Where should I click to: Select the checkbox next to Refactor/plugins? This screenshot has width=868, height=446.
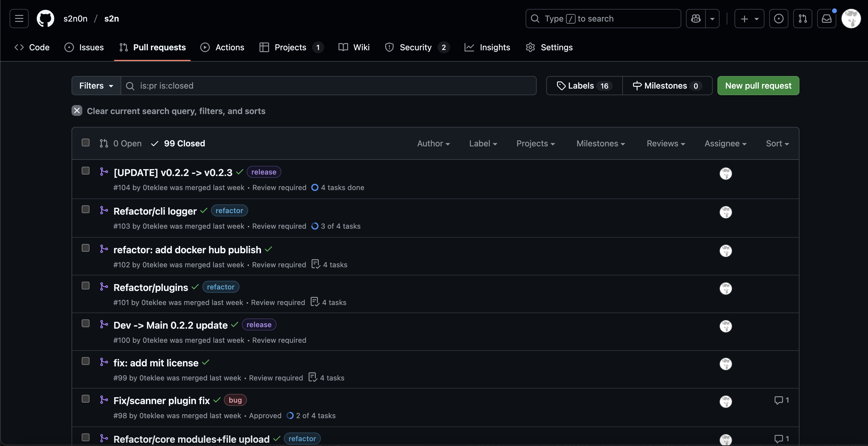pos(85,286)
